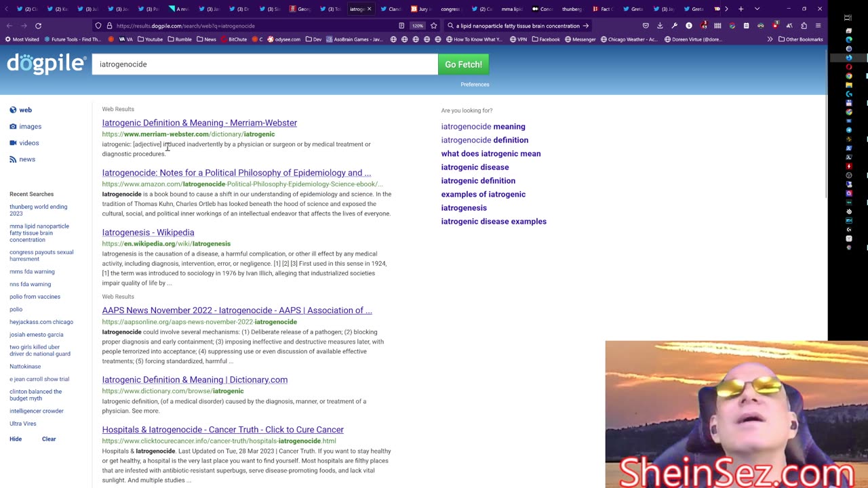Image resolution: width=868 pixels, height=488 pixels.
Task: Open reader view icon in address bar
Action: click(401, 26)
